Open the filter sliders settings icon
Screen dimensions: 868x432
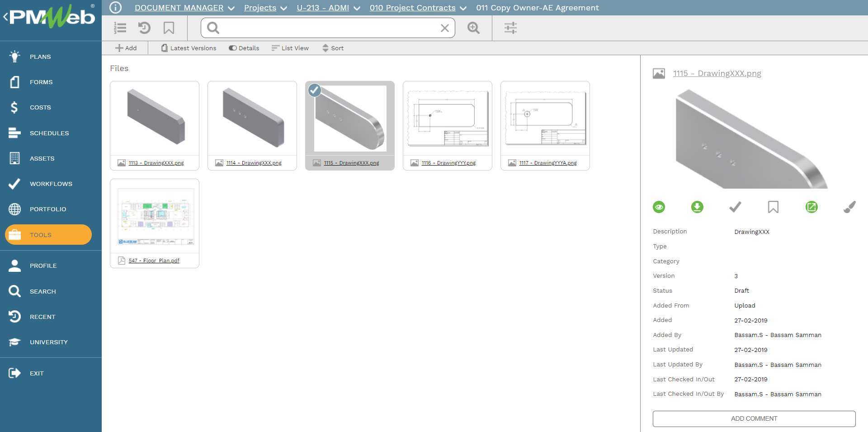point(510,28)
